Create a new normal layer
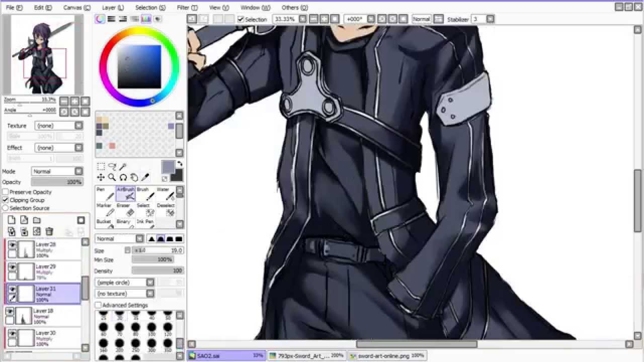Image resolution: width=644 pixels, height=362 pixels. point(12,220)
